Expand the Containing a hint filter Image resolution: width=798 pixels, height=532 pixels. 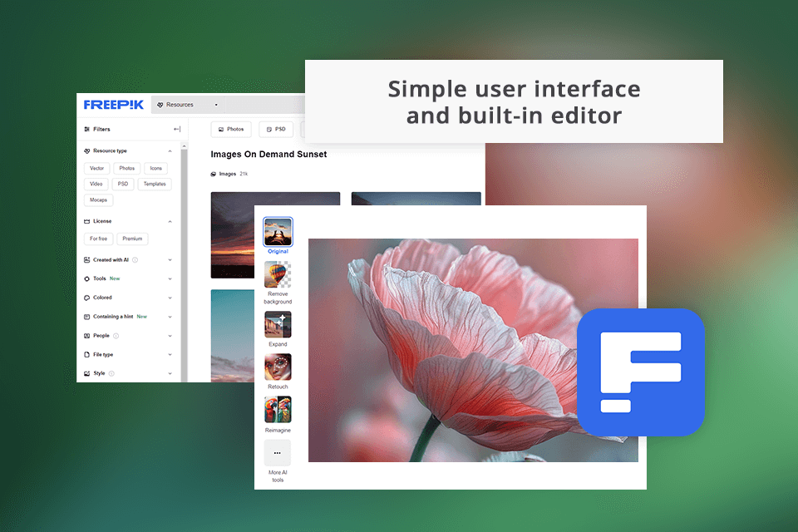[x=170, y=317]
